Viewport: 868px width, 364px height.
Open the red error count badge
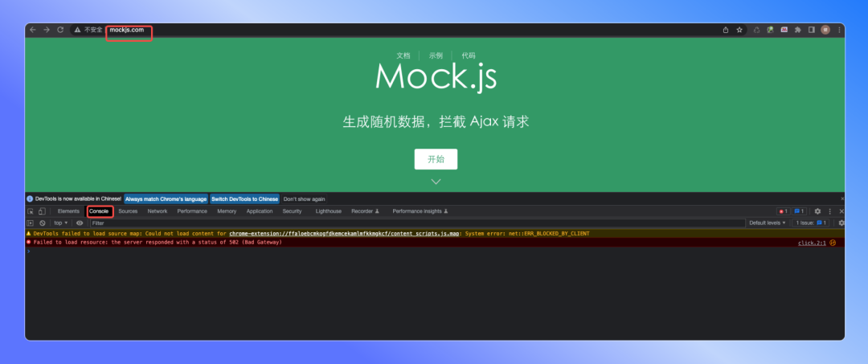tap(783, 211)
